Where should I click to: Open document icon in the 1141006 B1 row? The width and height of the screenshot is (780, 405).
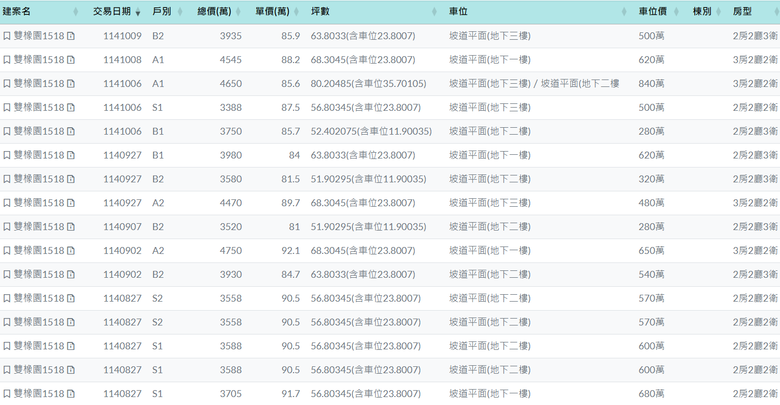pyautogui.click(x=71, y=131)
